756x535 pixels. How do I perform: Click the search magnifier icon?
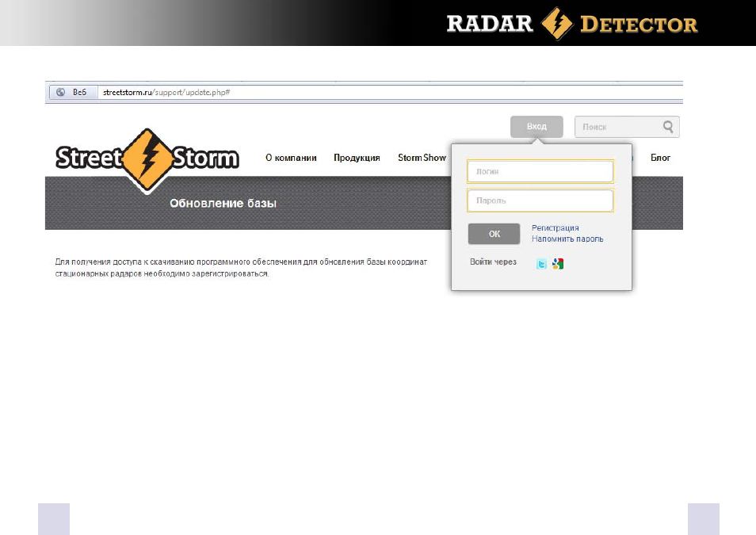pyautogui.click(x=668, y=127)
